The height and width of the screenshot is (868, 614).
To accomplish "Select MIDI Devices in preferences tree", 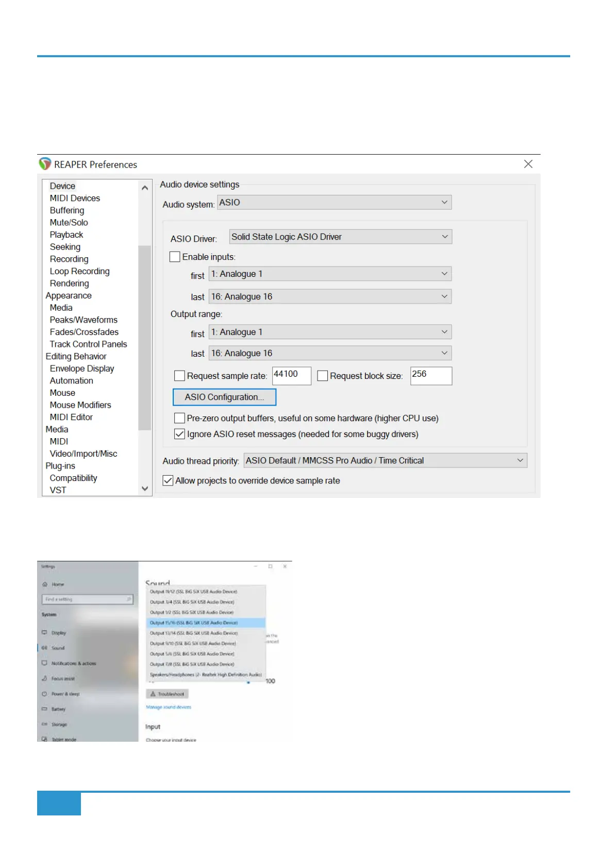I will click(75, 198).
